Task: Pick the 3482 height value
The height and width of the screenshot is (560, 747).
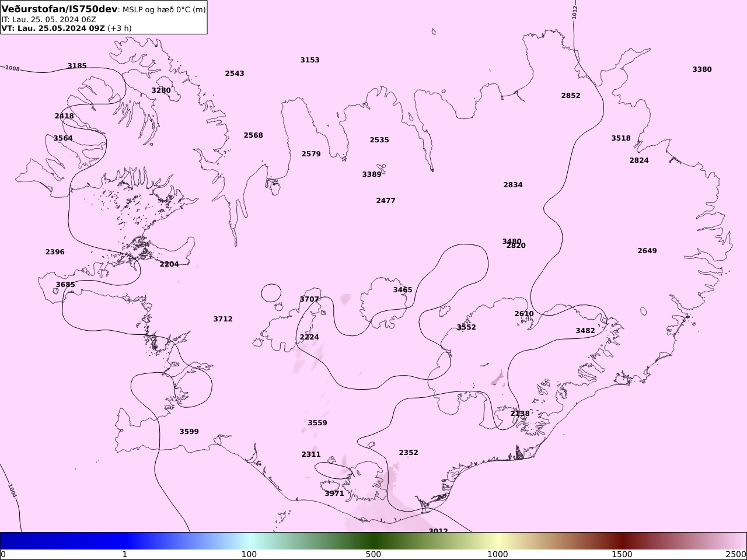Action: (585, 331)
